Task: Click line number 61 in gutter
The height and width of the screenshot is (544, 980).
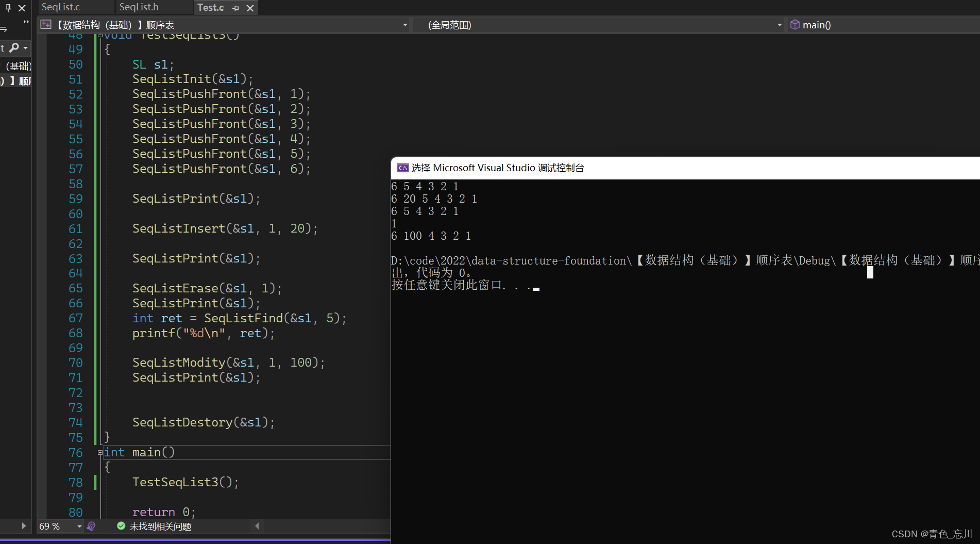Action: [x=76, y=229]
